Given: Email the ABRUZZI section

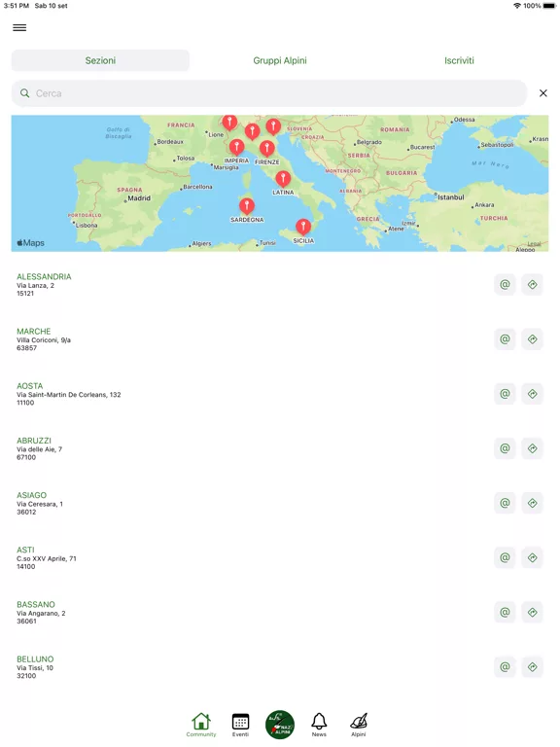Looking at the screenshot, I should [505, 448].
